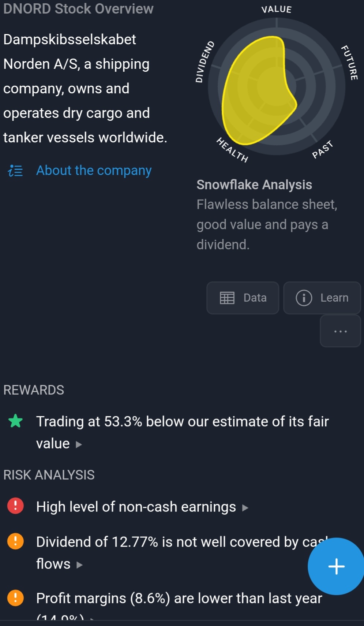
Task: Expand the dividend cash flow risk details
Action: (x=79, y=564)
